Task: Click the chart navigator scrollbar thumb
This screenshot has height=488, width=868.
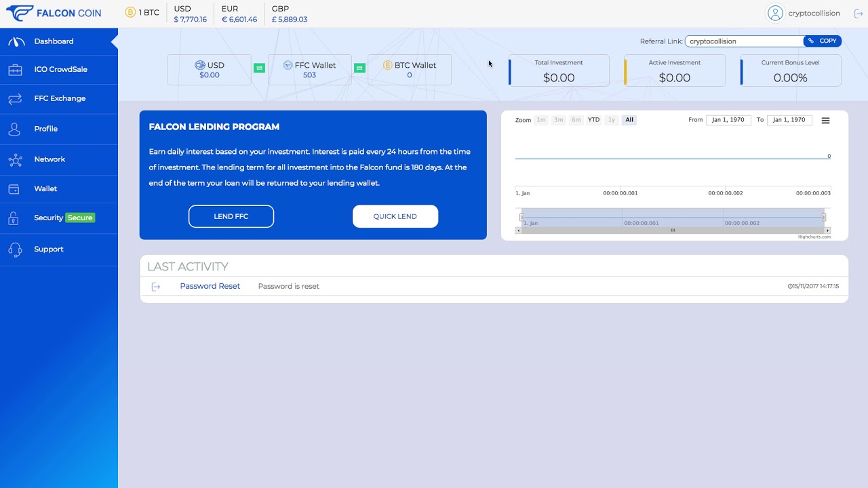Action: 673,230
